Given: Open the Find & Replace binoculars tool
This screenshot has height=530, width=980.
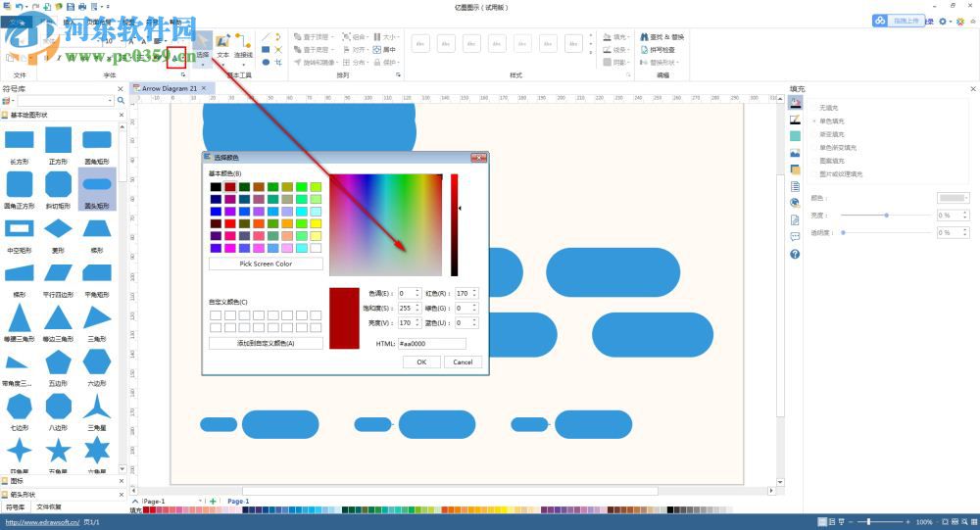Looking at the screenshot, I should 661,37.
